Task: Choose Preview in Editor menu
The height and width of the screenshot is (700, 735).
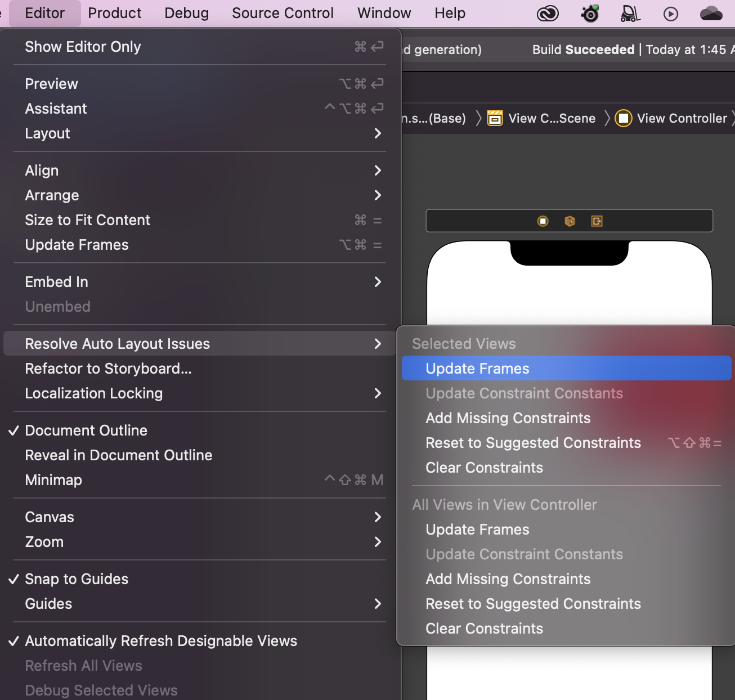Action: tap(200, 84)
